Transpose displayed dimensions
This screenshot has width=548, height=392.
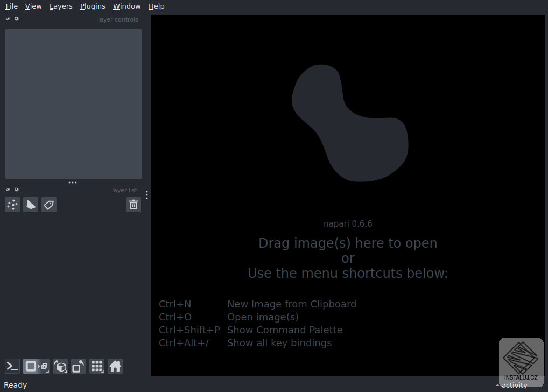point(79,367)
